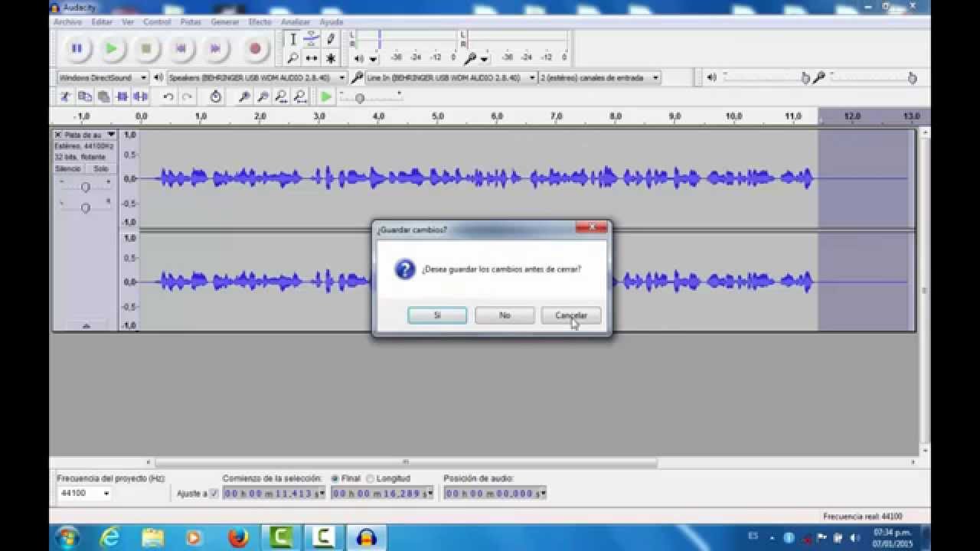Open the Windows DirectSound host dropdown
980x551 pixels.
click(x=103, y=77)
